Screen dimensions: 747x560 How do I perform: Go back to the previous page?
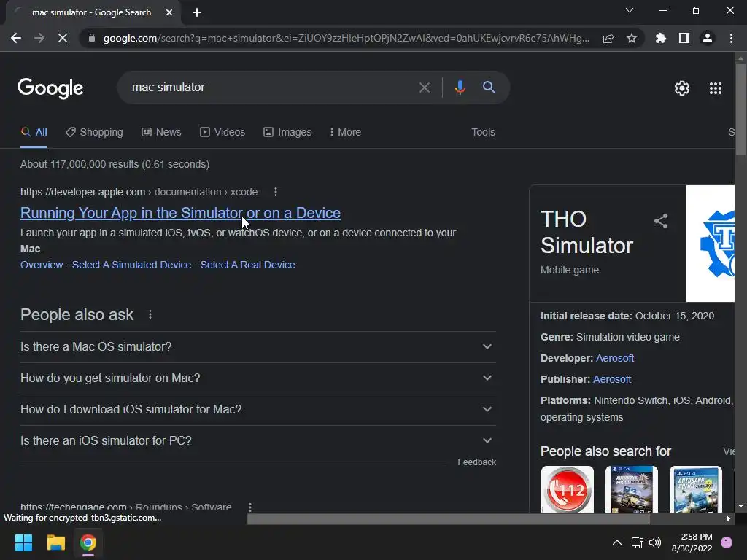point(16,38)
